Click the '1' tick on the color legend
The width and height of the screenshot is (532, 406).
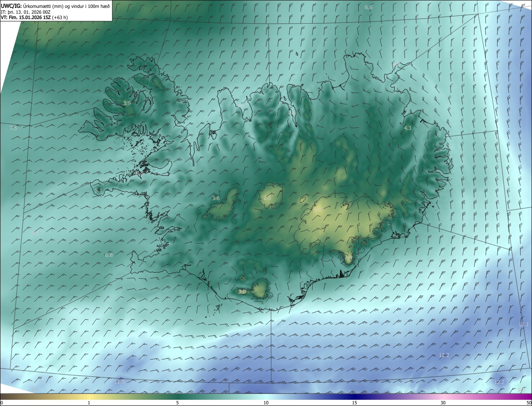point(89,403)
